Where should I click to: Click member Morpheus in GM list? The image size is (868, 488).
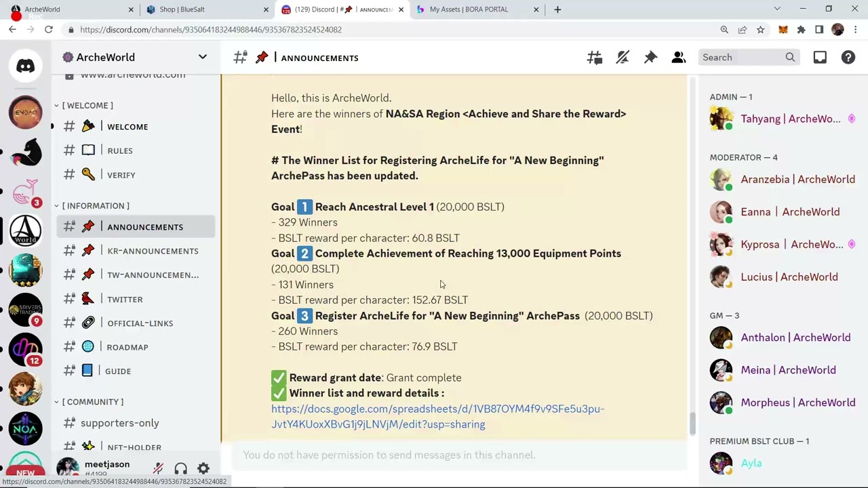pyautogui.click(x=783, y=402)
